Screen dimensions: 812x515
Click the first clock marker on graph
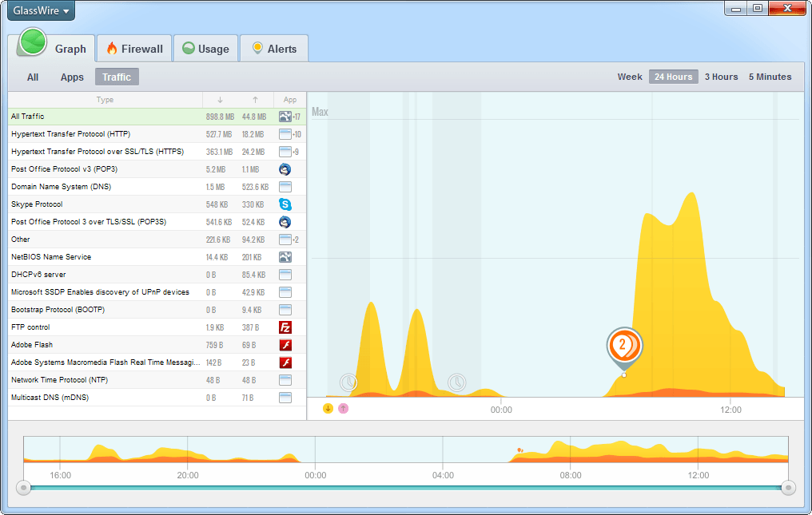pyautogui.click(x=348, y=382)
